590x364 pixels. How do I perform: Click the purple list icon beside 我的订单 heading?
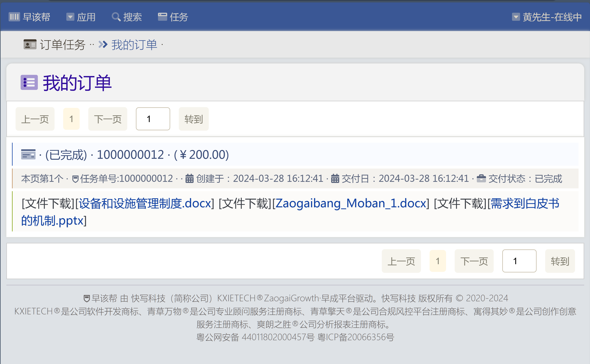pos(29,82)
